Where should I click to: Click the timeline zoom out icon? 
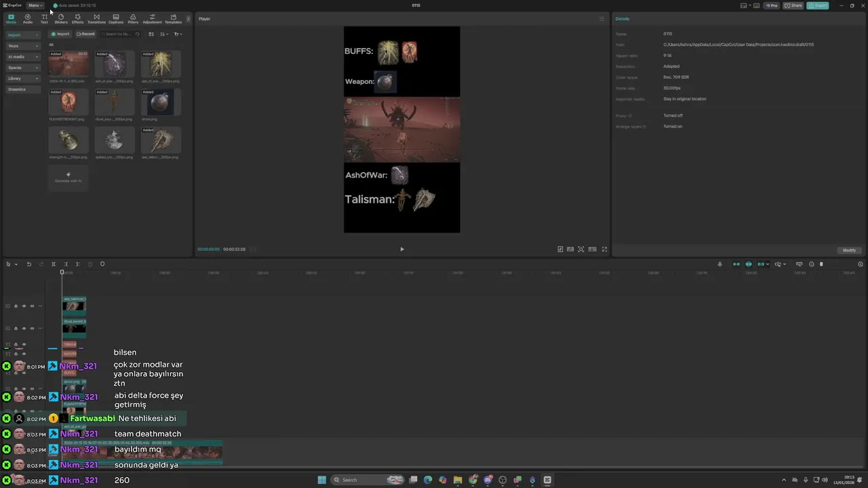pos(812,264)
